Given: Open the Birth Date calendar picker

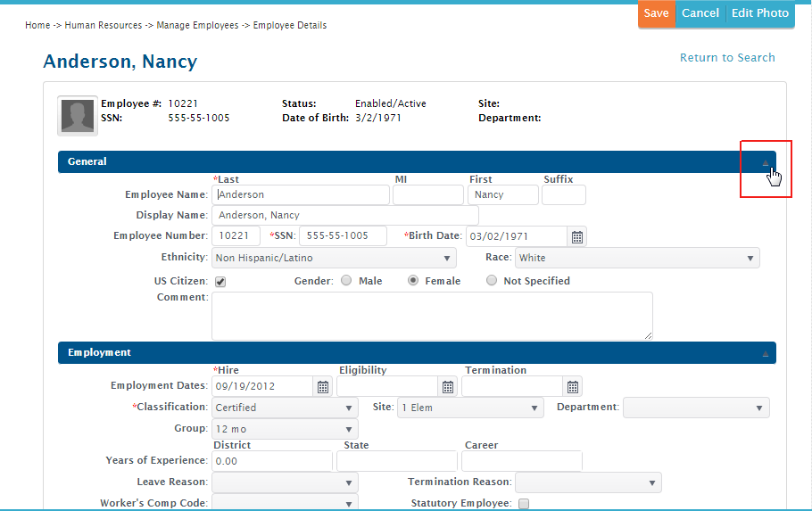Looking at the screenshot, I should [x=577, y=236].
